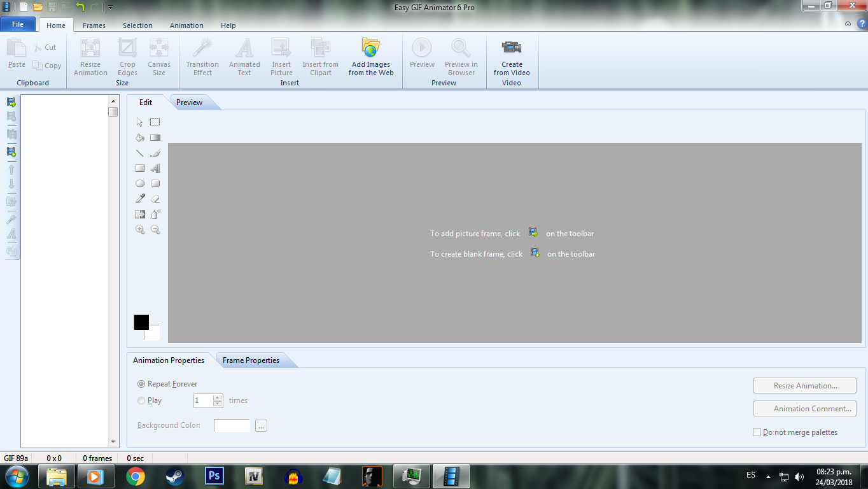Select the eraser tool
Screen dimensions: 868x489
tap(155, 199)
